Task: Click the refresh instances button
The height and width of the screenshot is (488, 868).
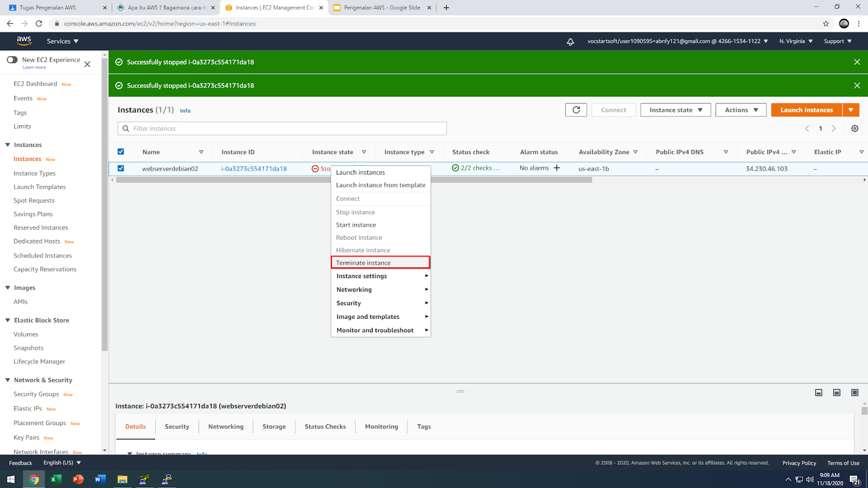Action: (576, 110)
